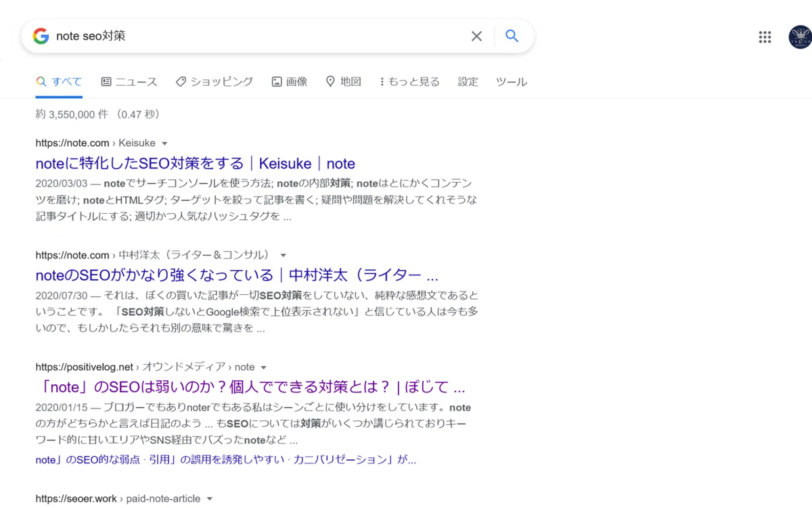Click the '2020/01/15' snippet date

(x=60, y=408)
